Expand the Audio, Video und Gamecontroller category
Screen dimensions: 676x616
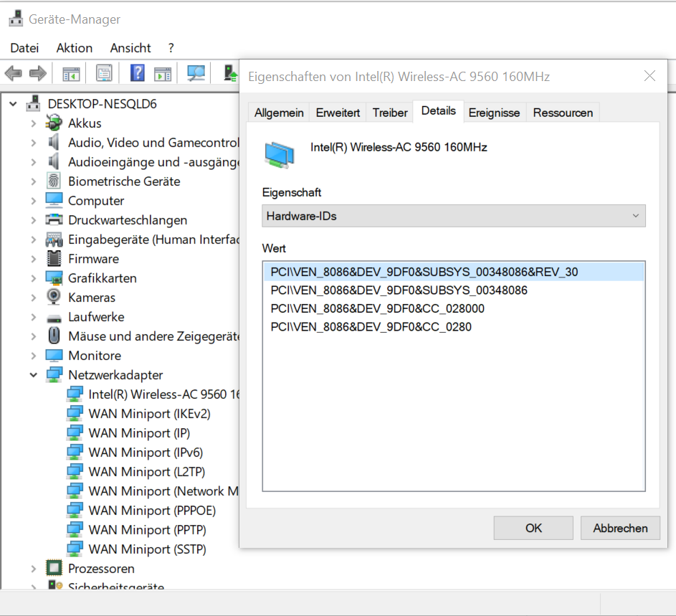34,143
